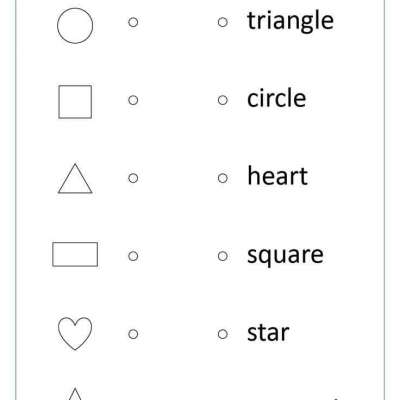The height and width of the screenshot is (400, 400).
Task: Select the triangle shape in third row
Action: pyautogui.click(x=75, y=178)
